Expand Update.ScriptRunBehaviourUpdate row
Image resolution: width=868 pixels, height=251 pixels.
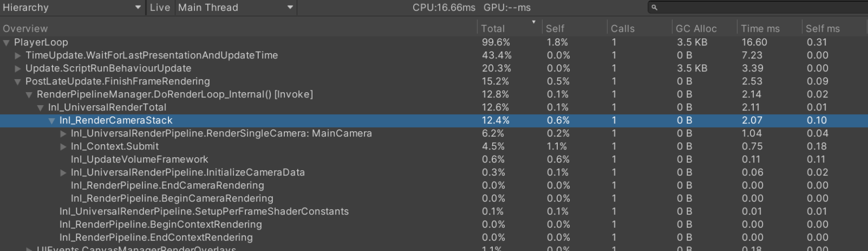18,68
